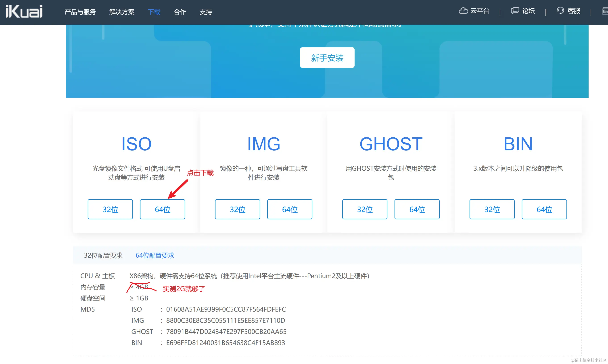Download the ISO 32位 image
Screen dimensions: 608x364
110,209
